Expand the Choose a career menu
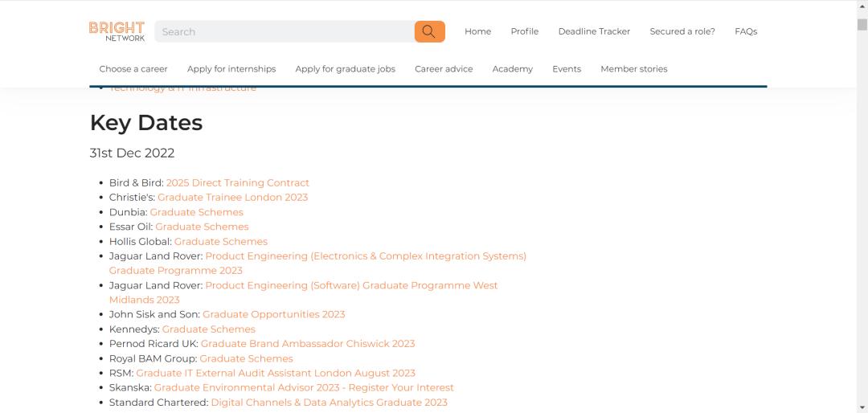The image size is (868, 413). [x=133, y=69]
